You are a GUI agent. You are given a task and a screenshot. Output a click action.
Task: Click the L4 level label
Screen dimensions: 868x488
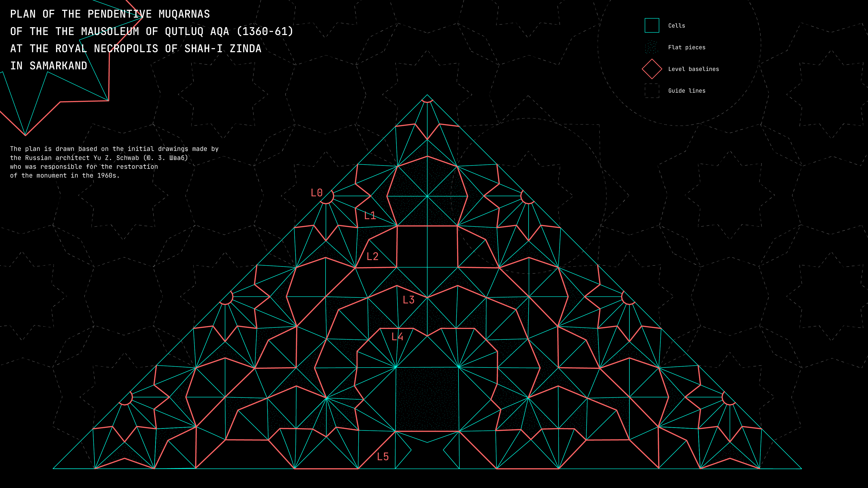tap(397, 337)
